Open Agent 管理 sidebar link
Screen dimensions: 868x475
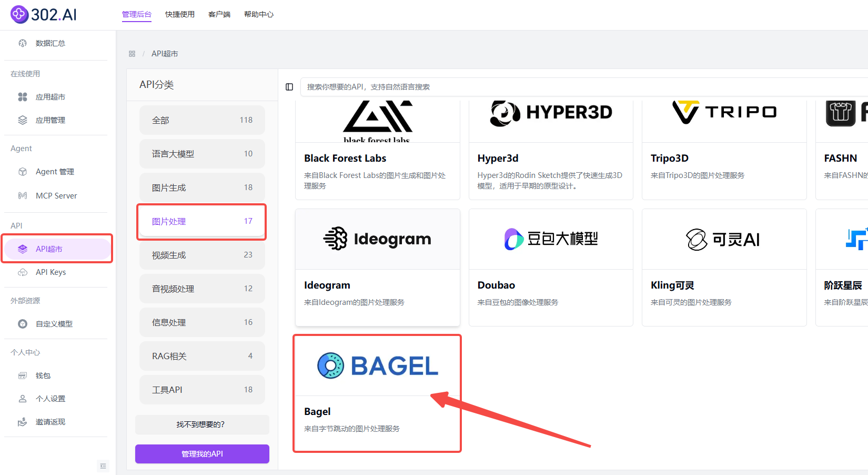click(x=55, y=172)
